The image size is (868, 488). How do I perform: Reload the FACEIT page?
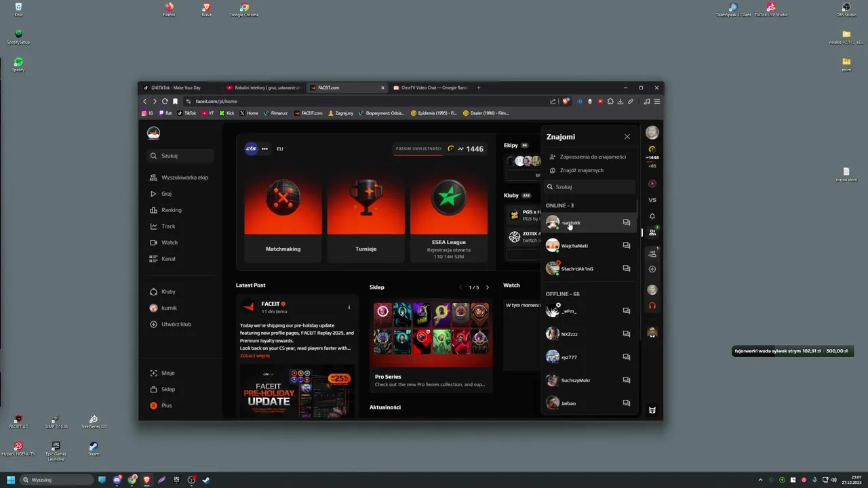[165, 101]
